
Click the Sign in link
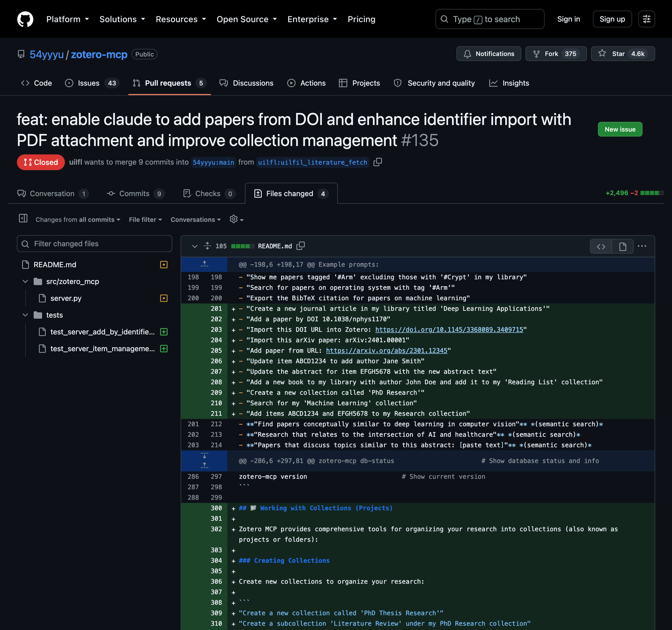pos(569,19)
